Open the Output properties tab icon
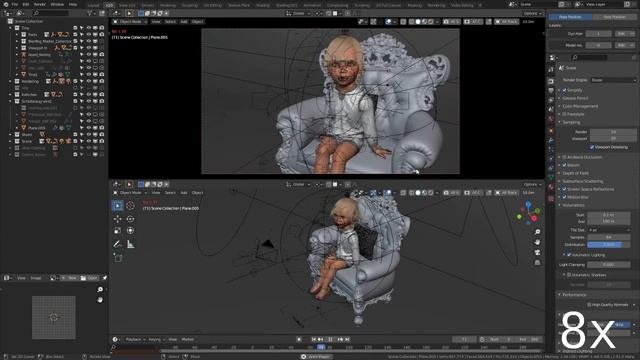This screenshot has height=360, width=640. pyautogui.click(x=551, y=90)
